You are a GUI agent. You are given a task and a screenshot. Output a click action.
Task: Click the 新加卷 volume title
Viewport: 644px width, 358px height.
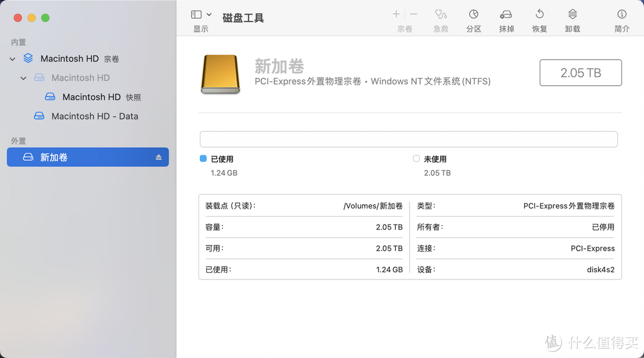pyautogui.click(x=279, y=66)
